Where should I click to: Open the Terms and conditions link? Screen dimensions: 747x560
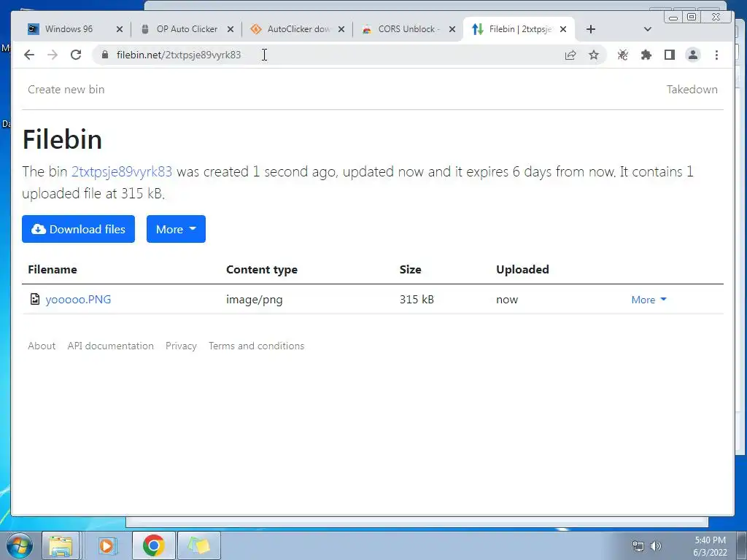click(256, 346)
